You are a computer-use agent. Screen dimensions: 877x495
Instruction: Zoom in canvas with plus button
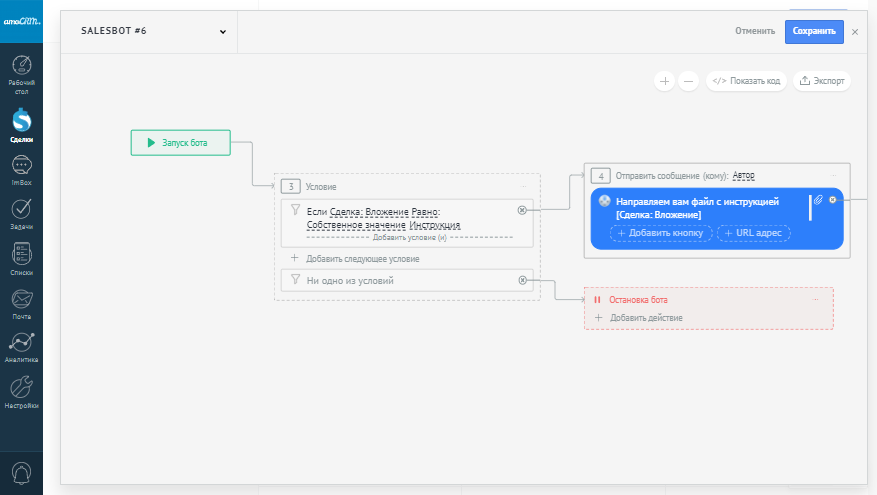(x=665, y=81)
